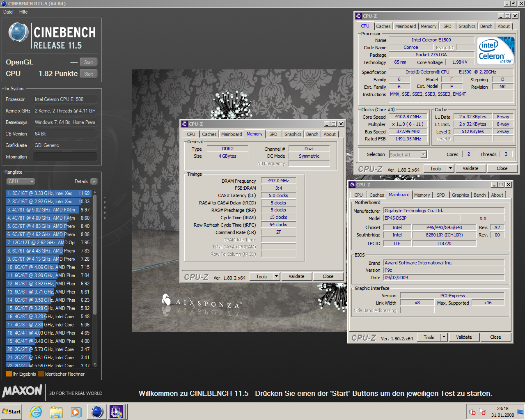Click CPU-Z icon in Mainboard window title
This screenshot has height=420, width=525.
point(352,185)
